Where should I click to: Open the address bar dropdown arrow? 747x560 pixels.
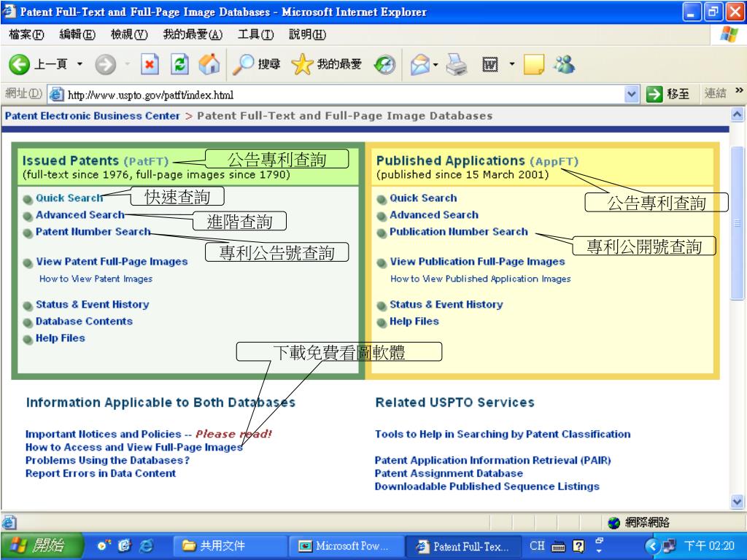coord(631,94)
